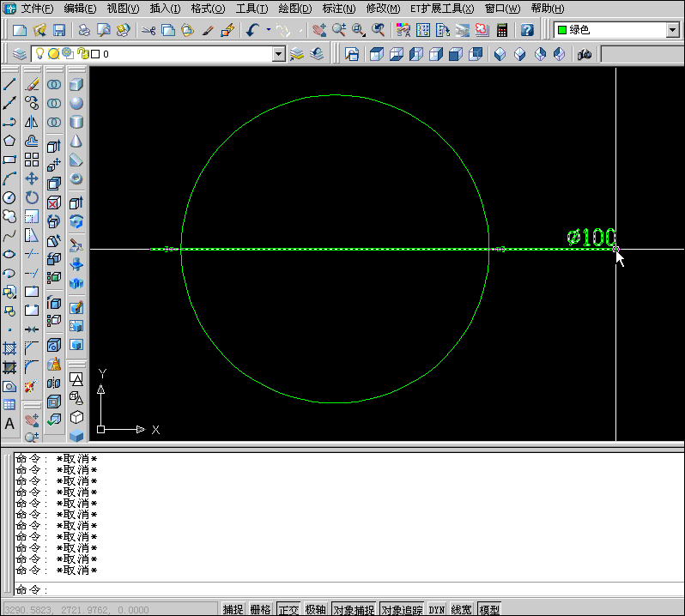
Task: Select the Array modify tool
Action: click(x=32, y=160)
